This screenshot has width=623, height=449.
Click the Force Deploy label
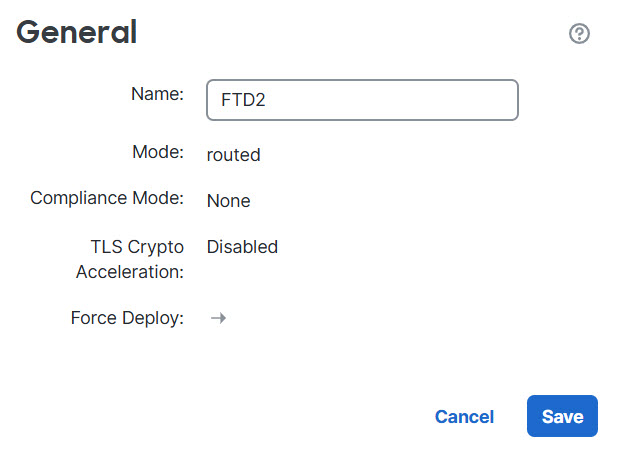coord(127,318)
